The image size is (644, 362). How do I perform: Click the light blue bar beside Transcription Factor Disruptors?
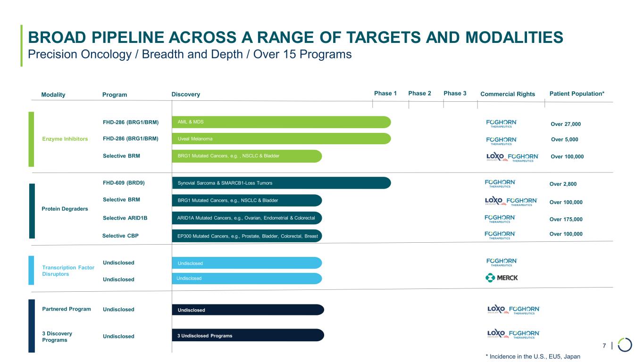(x=32, y=270)
